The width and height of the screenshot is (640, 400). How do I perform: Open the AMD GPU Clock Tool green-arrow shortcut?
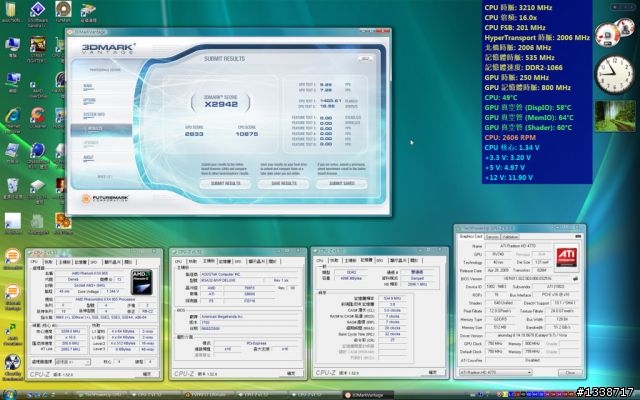tap(12, 334)
